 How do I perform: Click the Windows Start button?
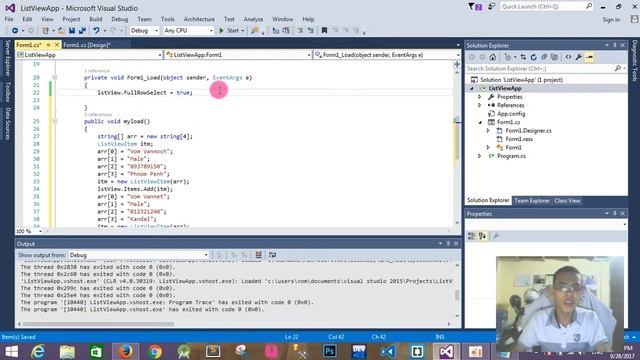pyautogui.click(x=11, y=351)
